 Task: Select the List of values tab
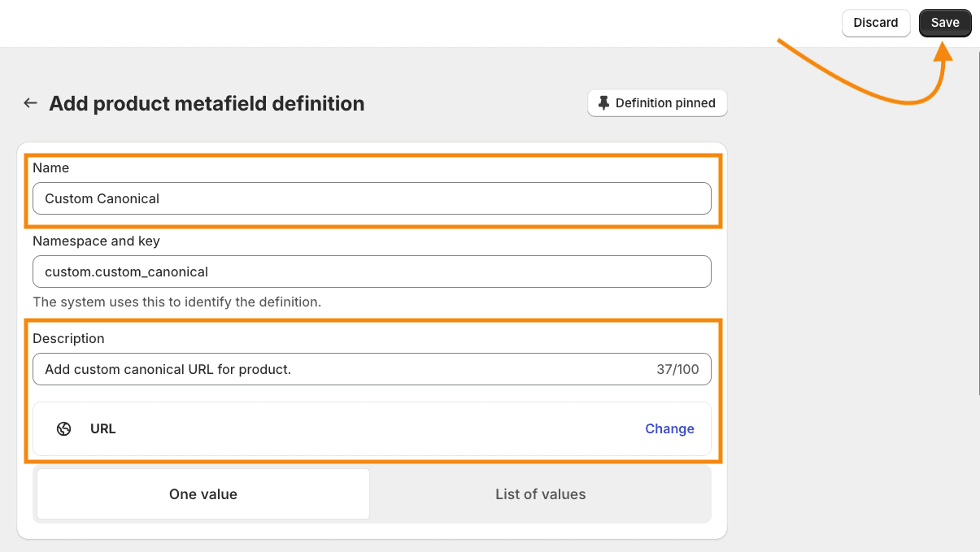coord(540,493)
